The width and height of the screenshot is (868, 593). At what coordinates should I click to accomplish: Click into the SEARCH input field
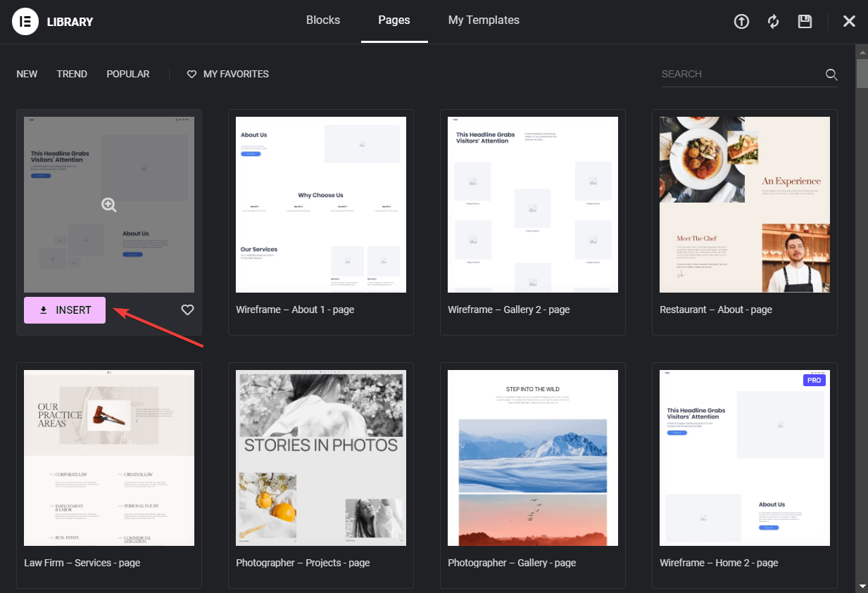coord(739,74)
